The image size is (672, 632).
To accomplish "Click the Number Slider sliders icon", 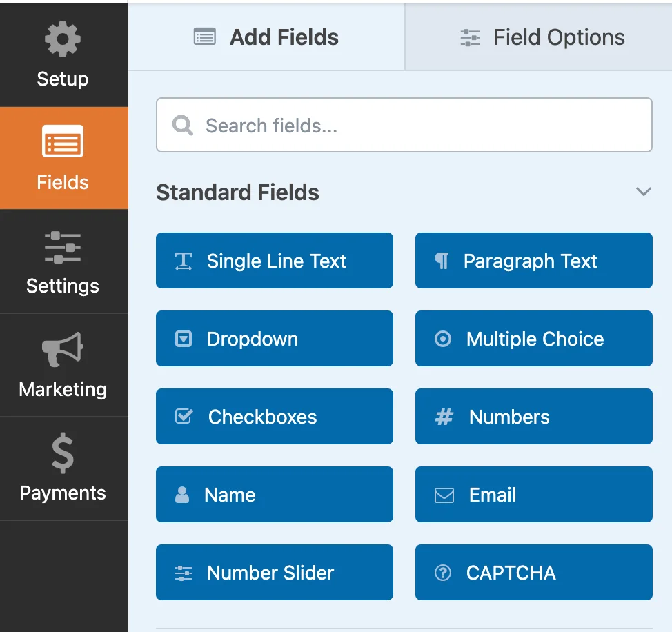I will click(x=184, y=573).
